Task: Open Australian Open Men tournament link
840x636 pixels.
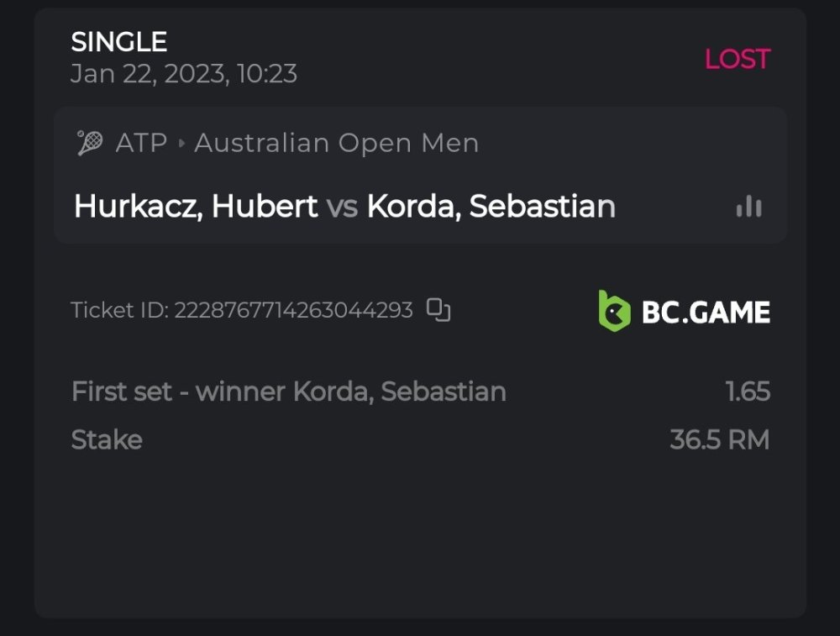Action: (x=336, y=143)
